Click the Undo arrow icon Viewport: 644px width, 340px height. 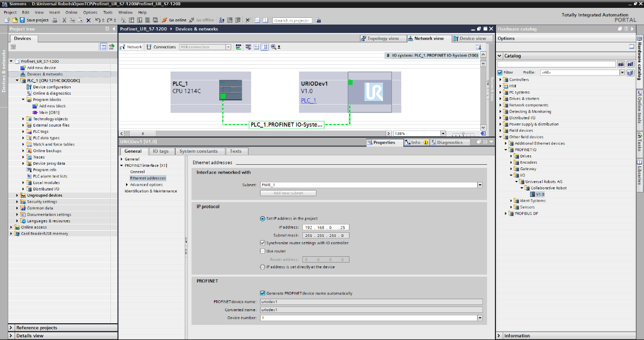97,20
